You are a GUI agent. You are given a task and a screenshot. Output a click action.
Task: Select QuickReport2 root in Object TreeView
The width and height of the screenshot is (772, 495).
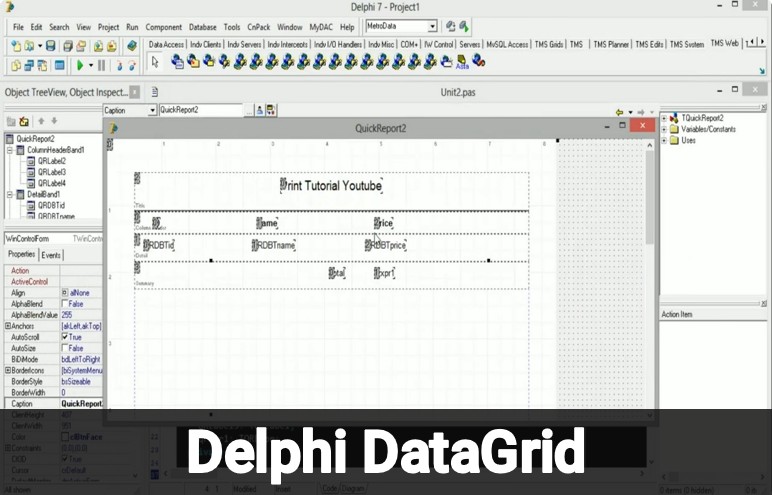point(35,139)
